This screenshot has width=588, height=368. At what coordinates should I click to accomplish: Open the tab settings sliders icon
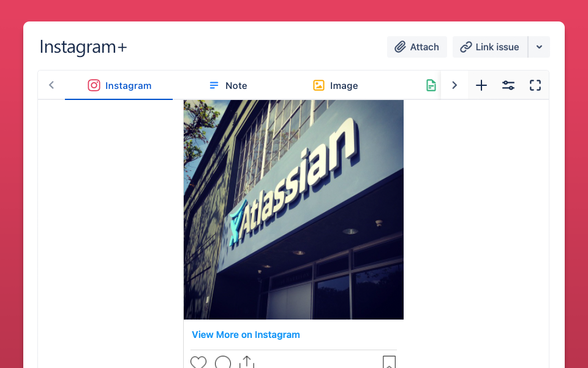coord(508,85)
